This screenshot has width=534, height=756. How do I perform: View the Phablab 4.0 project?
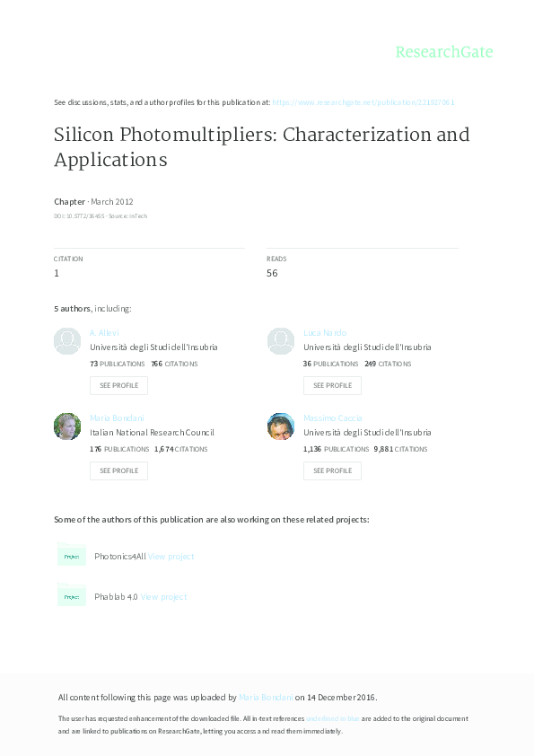pyautogui.click(x=162, y=596)
